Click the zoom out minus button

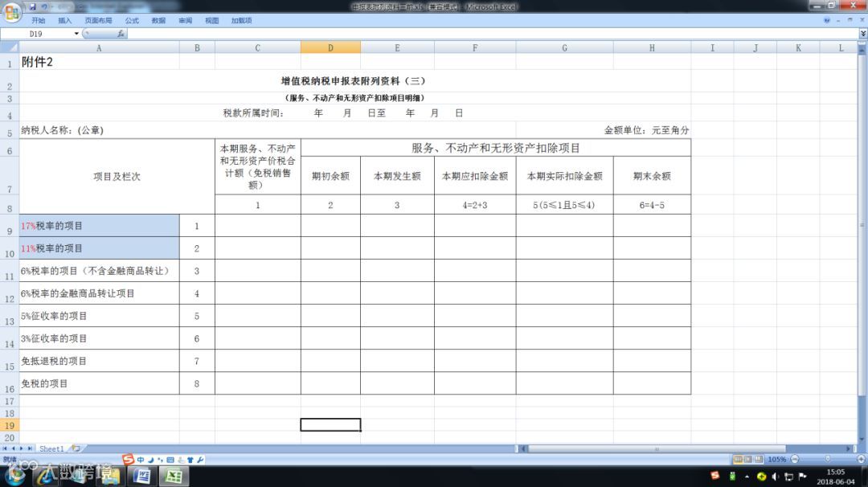click(795, 460)
